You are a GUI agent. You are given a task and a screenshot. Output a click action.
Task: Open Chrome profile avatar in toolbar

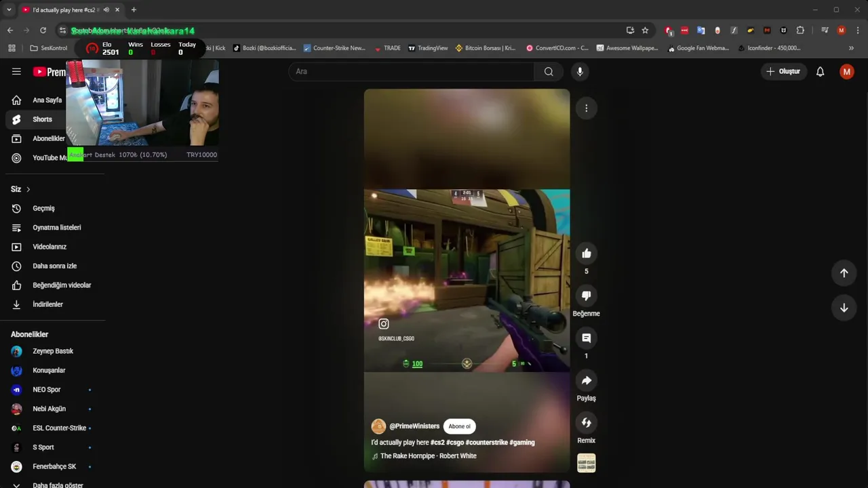[842, 30]
